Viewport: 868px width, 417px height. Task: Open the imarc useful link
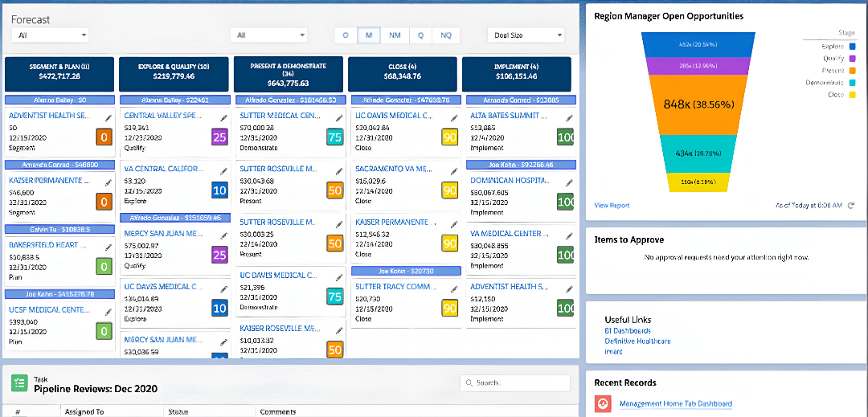(x=613, y=351)
